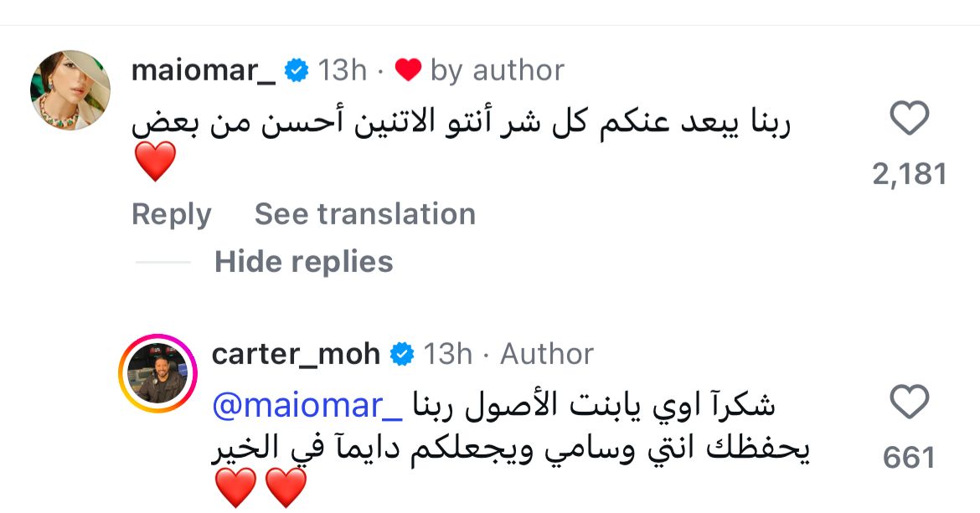Follow the @maiomar_ mention in the reply
The image size is (980, 513).
[309, 406]
